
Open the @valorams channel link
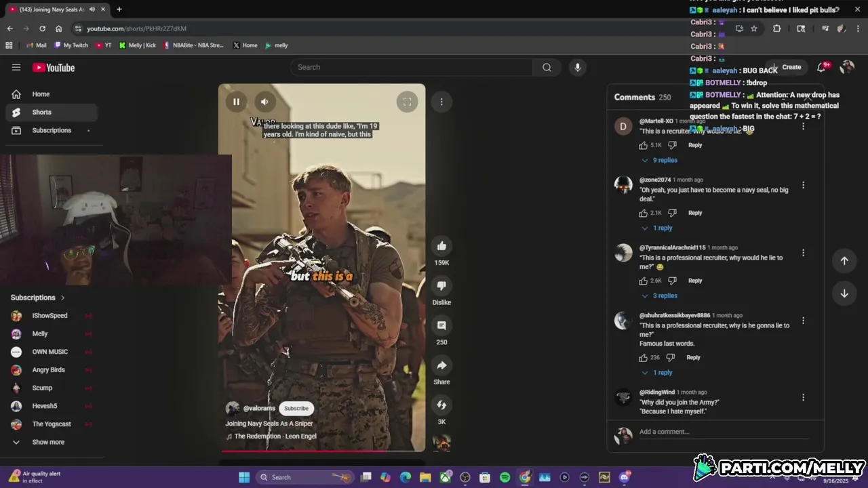coord(259,409)
